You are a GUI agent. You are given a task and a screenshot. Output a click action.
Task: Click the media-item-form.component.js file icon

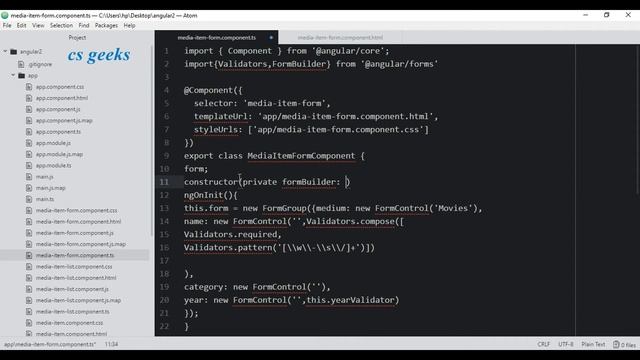29,233
